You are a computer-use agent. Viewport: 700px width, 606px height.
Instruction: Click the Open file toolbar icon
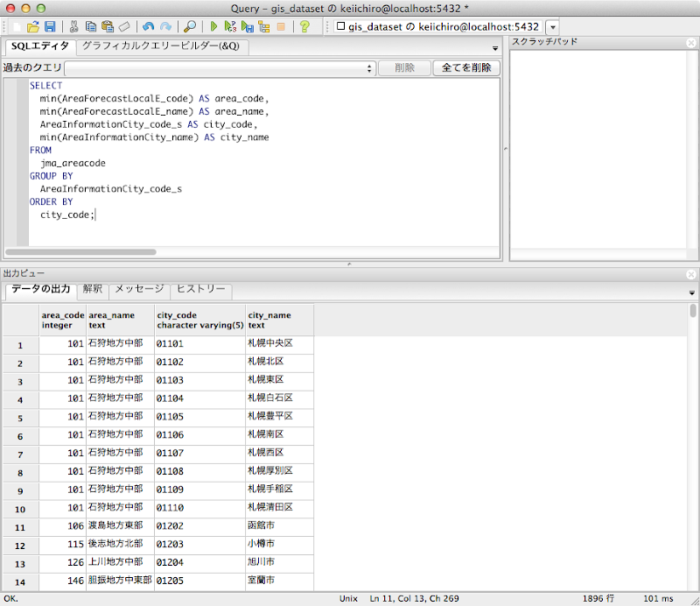coord(33,26)
